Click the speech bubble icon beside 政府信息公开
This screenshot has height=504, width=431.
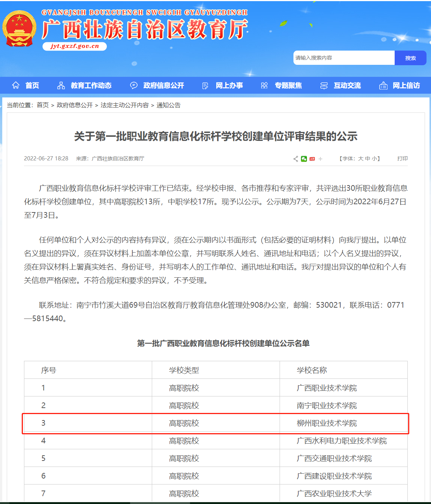pyautogui.click(x=134, y=85)
